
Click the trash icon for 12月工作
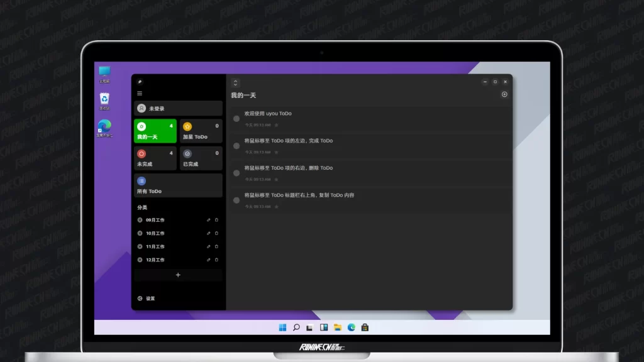coord(217,260)
